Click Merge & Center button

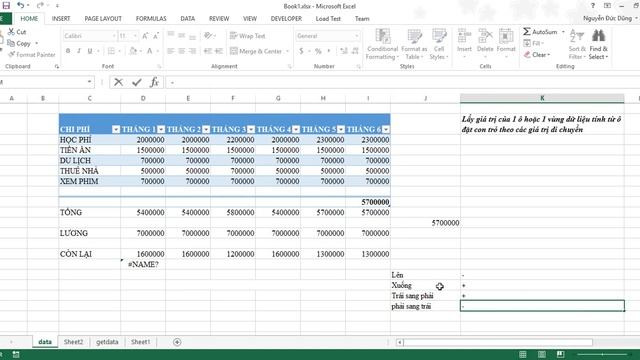coord(256,51)
